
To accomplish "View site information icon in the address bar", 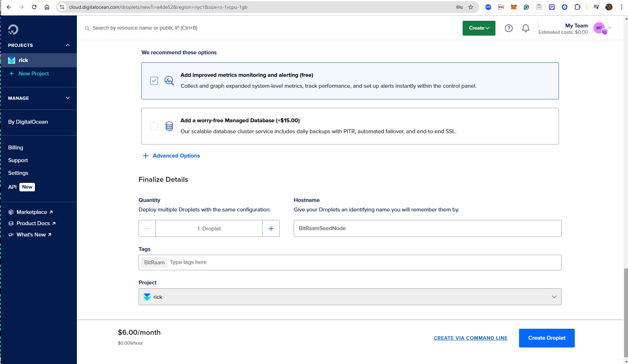I will pos(62,7).
